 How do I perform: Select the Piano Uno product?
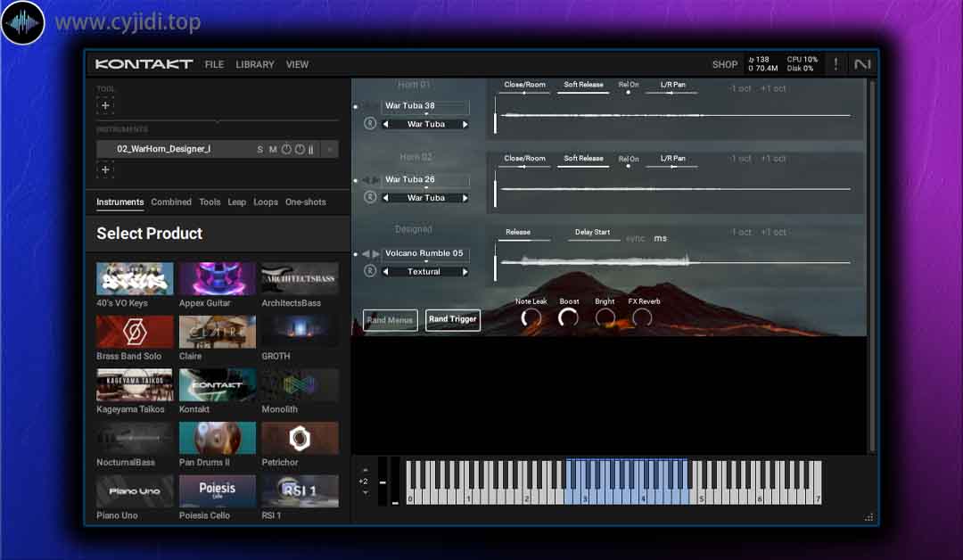click(135, 498)
